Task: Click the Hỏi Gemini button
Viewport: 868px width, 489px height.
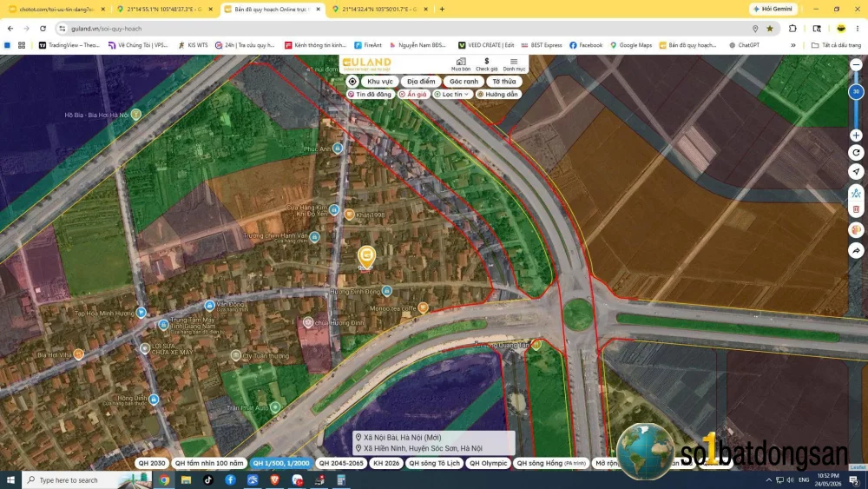Action: 773,9
